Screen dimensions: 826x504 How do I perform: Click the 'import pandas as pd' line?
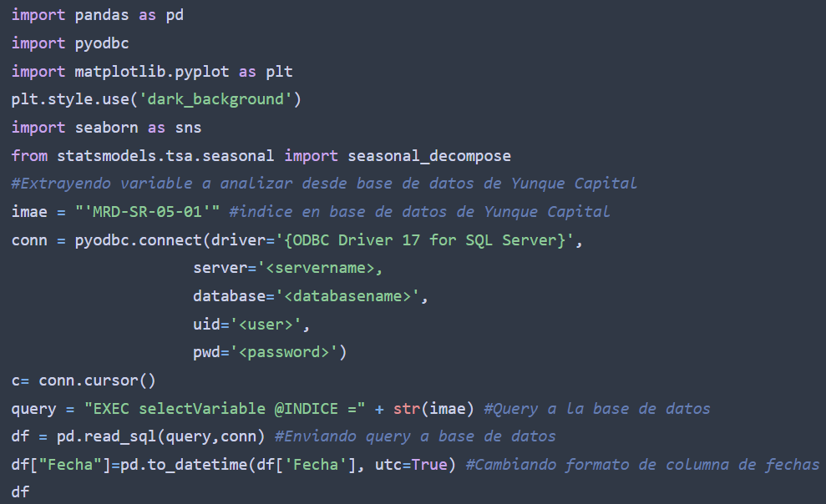[x=98, y=15]
